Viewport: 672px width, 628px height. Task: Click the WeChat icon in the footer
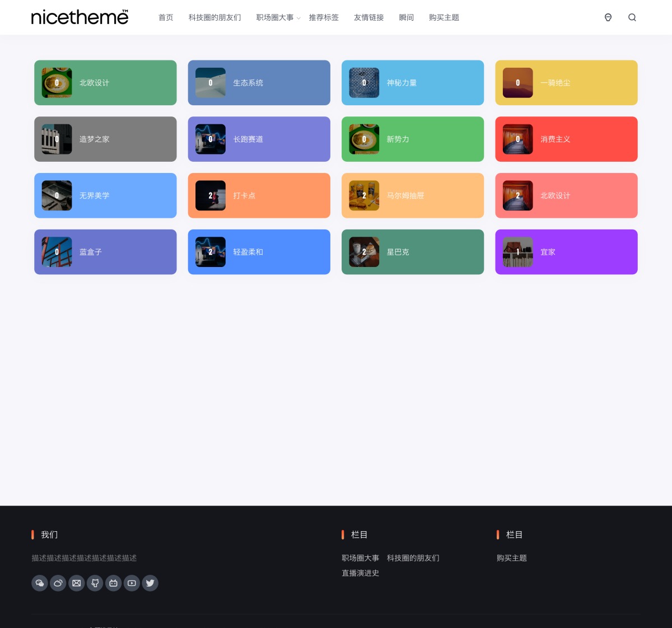[40, 583]
